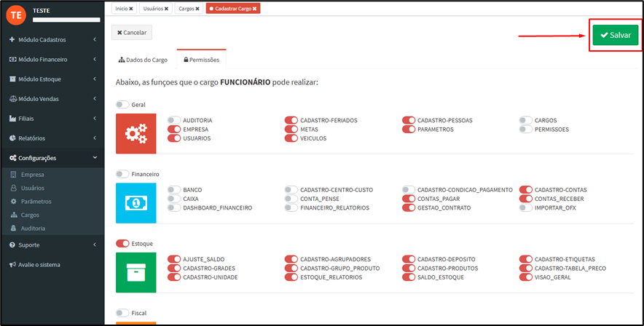The width and height of the screenshot is (644, 326).
Task: Toggle the Geral group switch
Action: coord(122,105)
